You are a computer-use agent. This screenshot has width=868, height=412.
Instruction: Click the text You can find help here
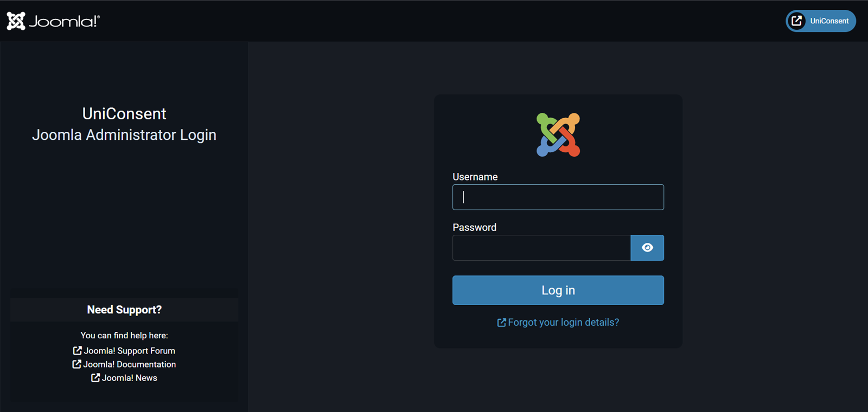pos(124,336)
